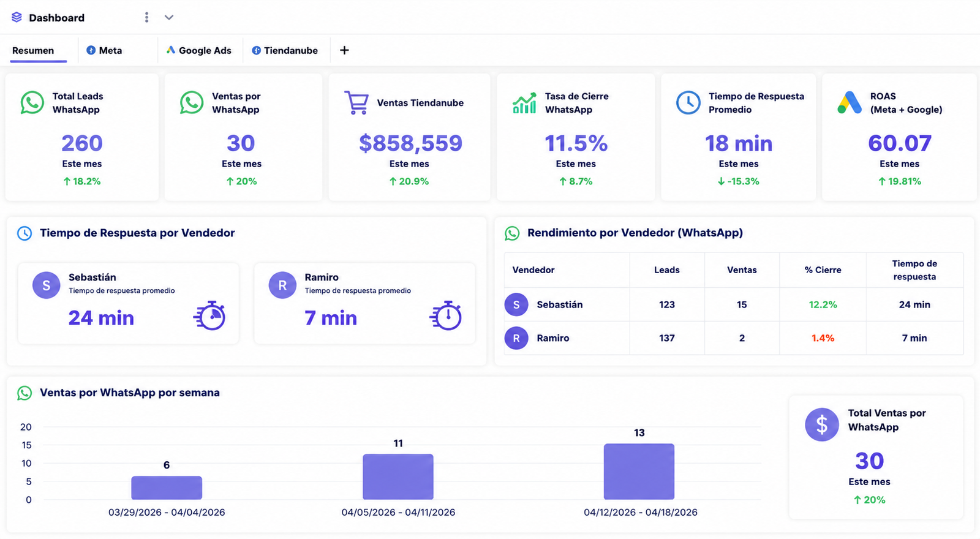Click the Tiendanube tab's round icon
Viewport: 980px width, 539px height.
click(256, 50)
